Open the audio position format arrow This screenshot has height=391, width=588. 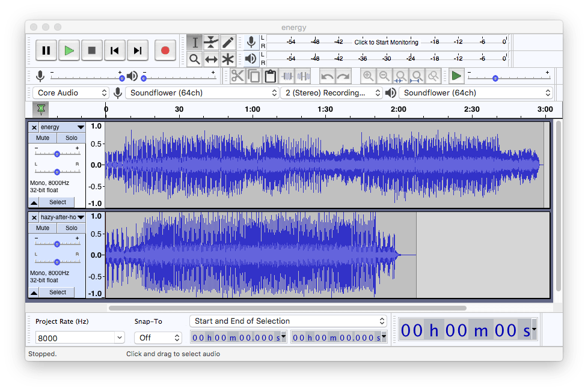click(x=534, y=330)
